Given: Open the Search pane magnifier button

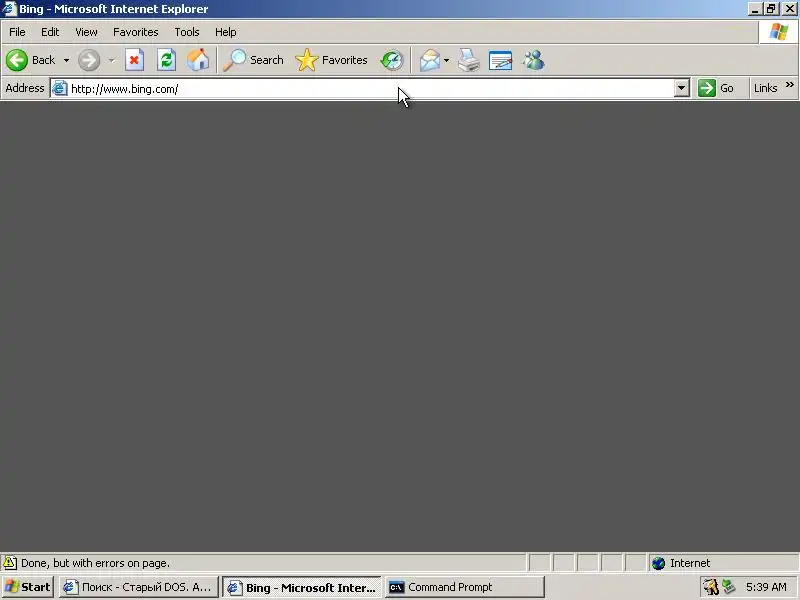Looking at the screenshot, I should tap(254, 60).
